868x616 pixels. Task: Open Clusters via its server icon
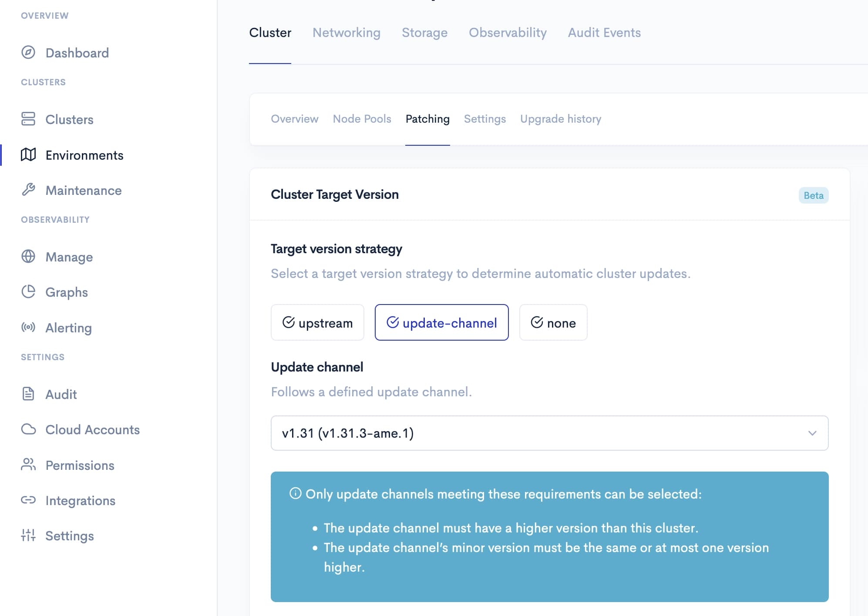pyautogui.click(x=28, y=119)
